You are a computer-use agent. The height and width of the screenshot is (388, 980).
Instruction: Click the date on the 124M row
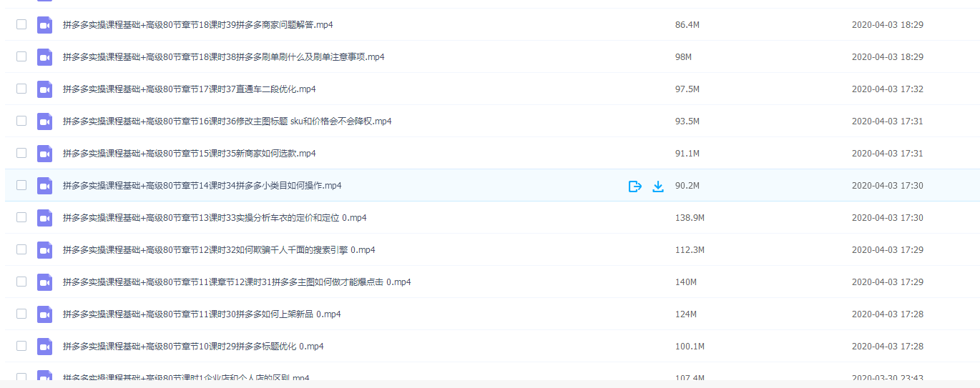pos(888,314)
